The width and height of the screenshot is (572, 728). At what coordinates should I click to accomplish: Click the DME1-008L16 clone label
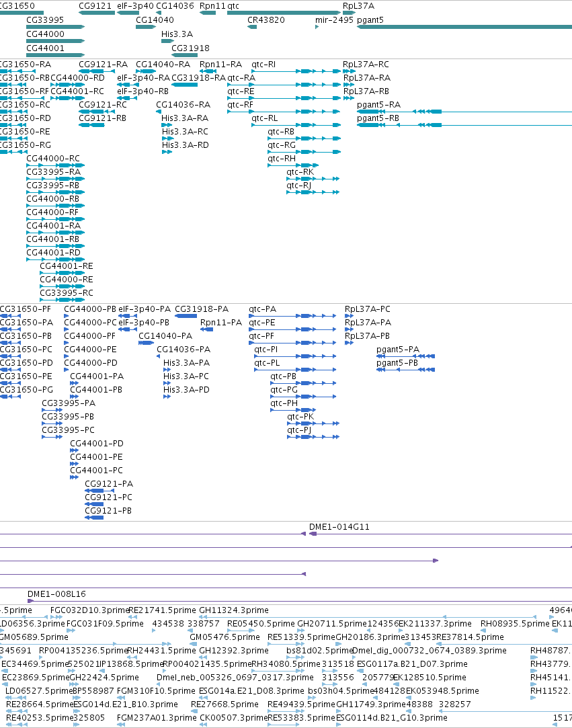pyautogui.click(x=56, y=594)
